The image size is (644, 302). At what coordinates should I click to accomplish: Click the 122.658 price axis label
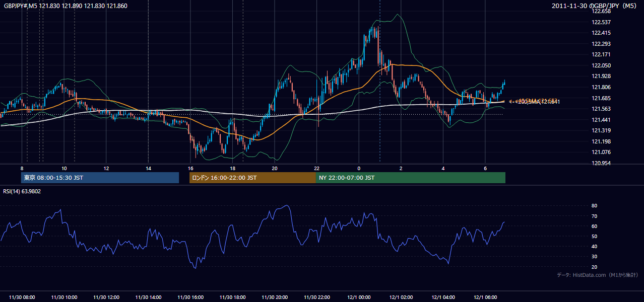(602, 11)
